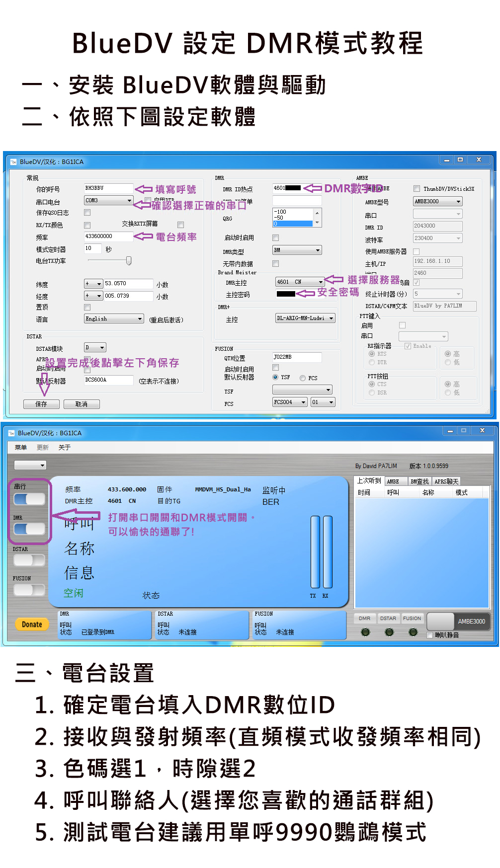This screenshot has height=868, width=500.
Task: Click the 保存 save button
Action: coord(41,404)
